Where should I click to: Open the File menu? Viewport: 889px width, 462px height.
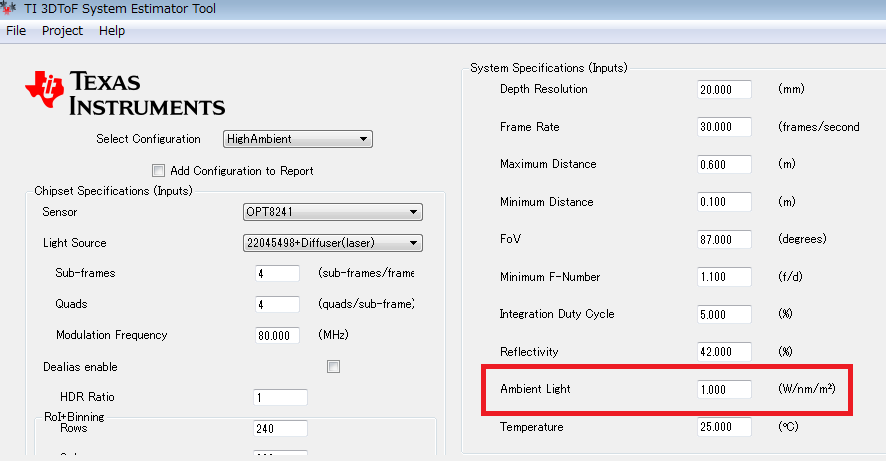click(16, 31)
